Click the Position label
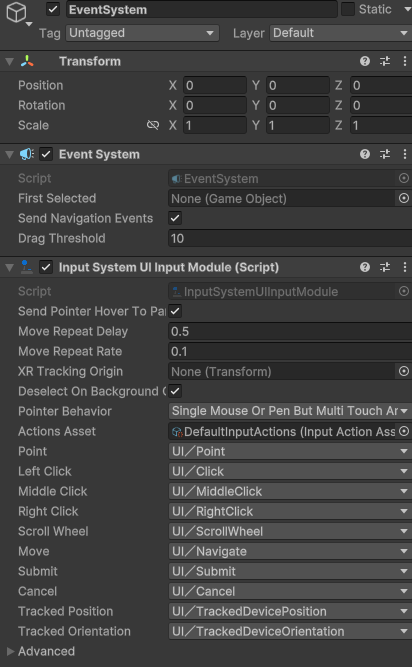Image resolution: width=412 pixels, height=667 pixels. click(40, 85)
